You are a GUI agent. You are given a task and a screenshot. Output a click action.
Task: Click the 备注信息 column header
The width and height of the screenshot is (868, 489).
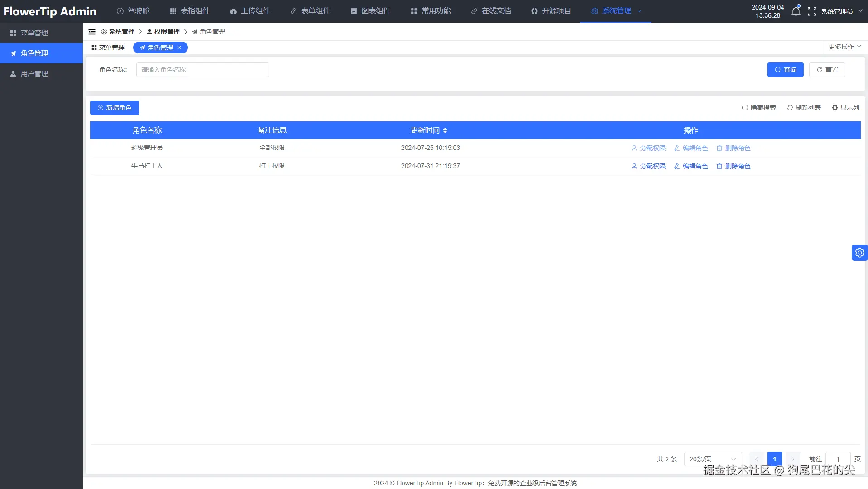(272, 130)
